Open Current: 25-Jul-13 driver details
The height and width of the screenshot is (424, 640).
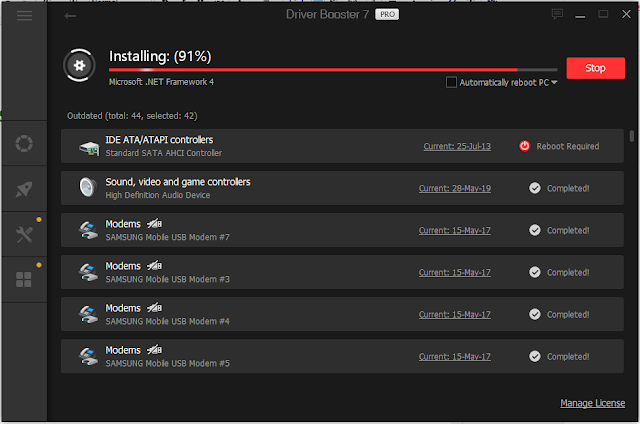click(x=457, y=146)
